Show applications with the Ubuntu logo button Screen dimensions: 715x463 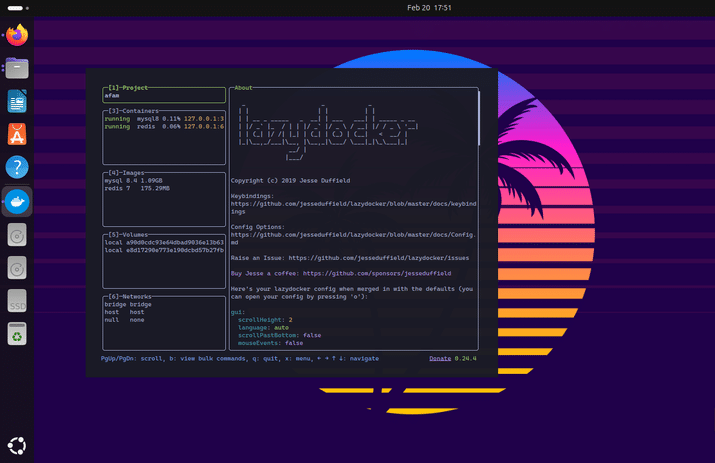[x=17, y=446]
